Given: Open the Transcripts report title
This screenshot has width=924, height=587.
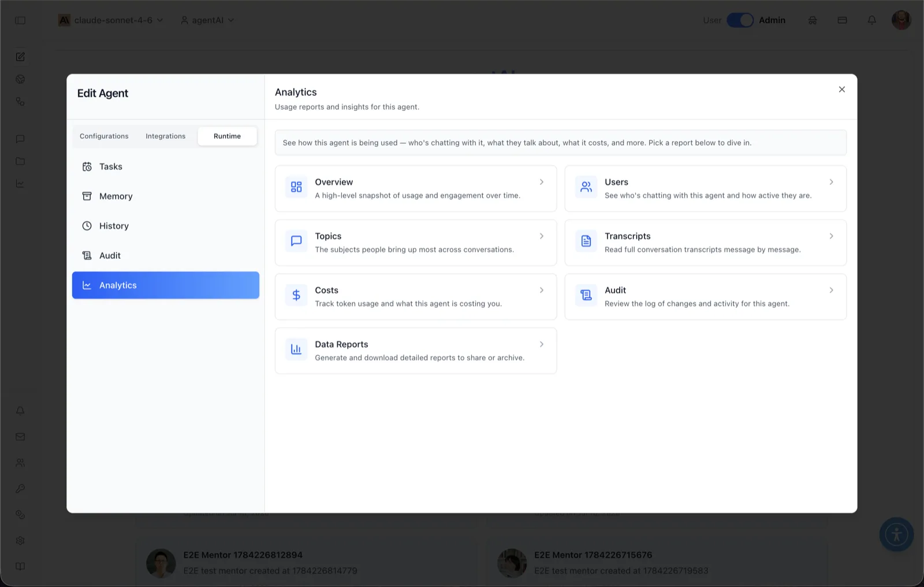Looking at the screenshot, I should (x=627, y=236).
